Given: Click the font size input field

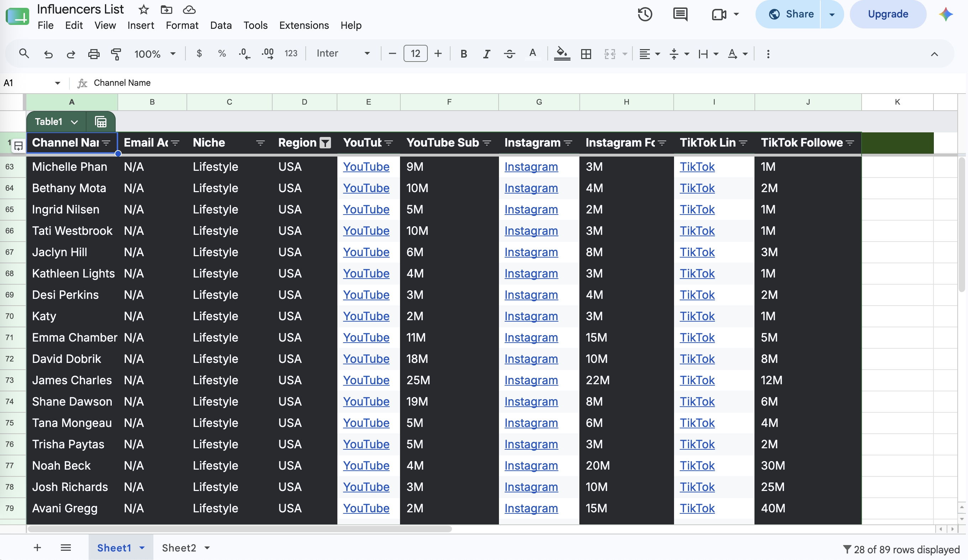Looking at the screenshot, I should [415, 53].
